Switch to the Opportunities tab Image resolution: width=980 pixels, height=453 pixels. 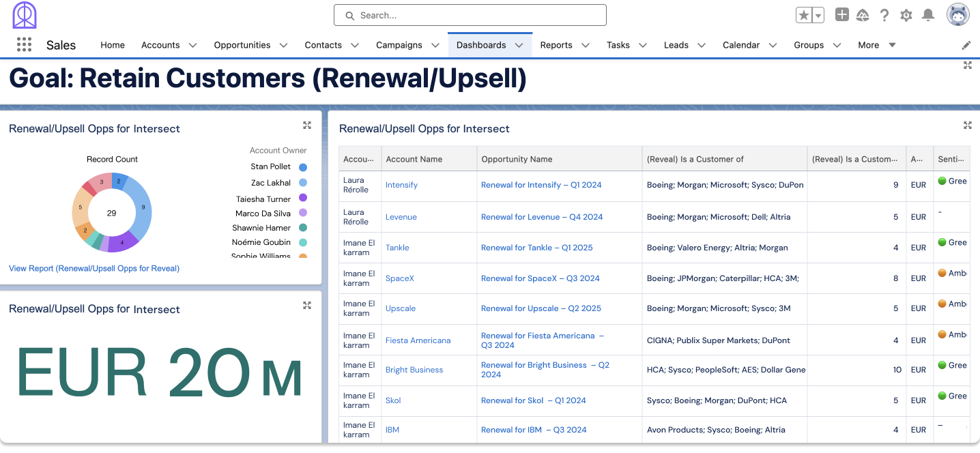(x=242, y=45)
